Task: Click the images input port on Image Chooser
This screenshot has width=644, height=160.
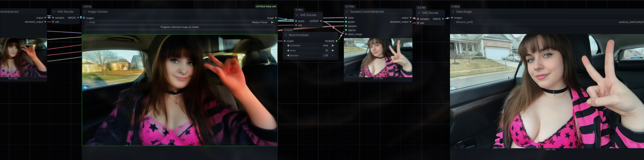Action: [84, 18]
